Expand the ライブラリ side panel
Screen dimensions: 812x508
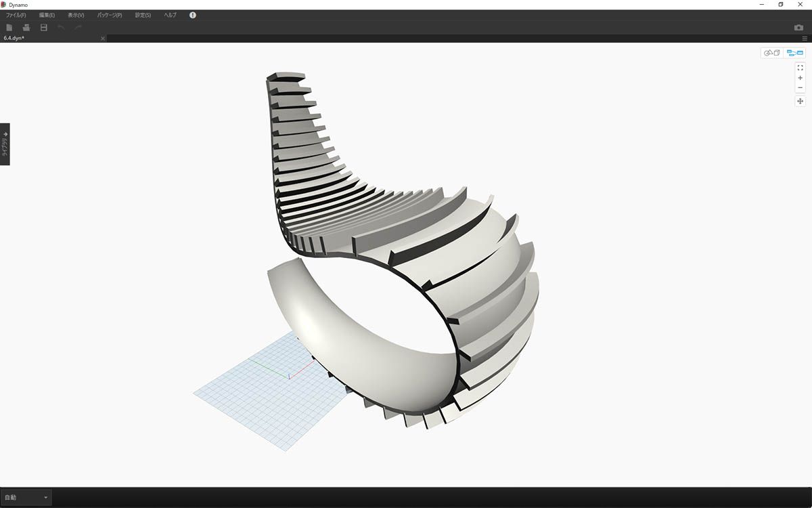pyautogui.click(x=5, y=144)
